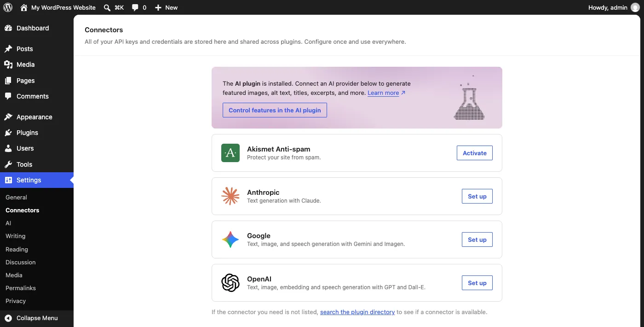Open General settings submenu

pos(16,197)
